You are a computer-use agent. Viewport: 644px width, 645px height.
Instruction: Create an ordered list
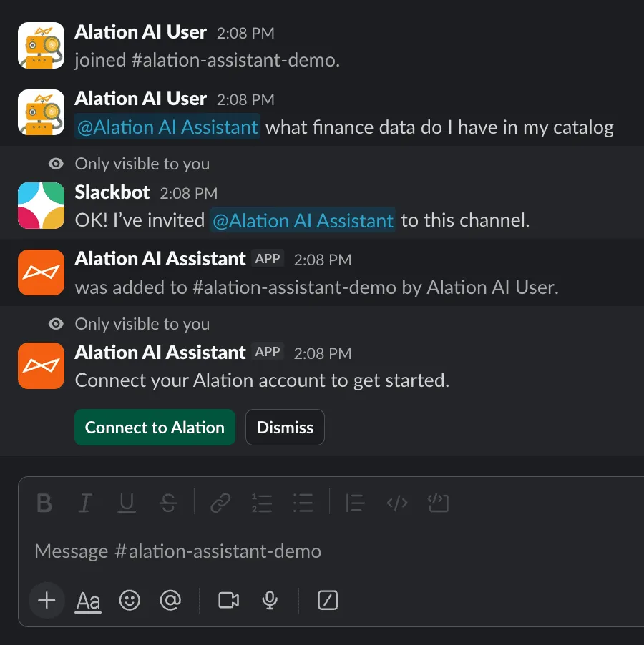pos(262,503)
